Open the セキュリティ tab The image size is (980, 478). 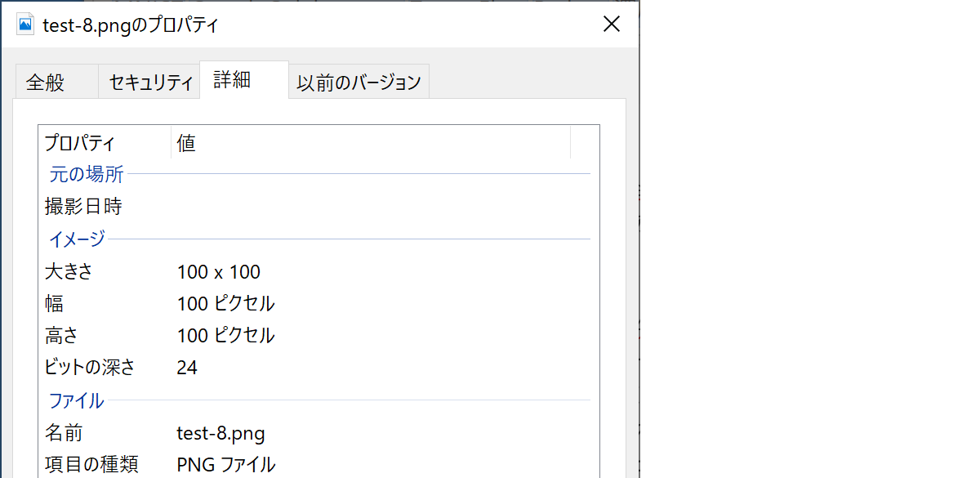[149, 81]
